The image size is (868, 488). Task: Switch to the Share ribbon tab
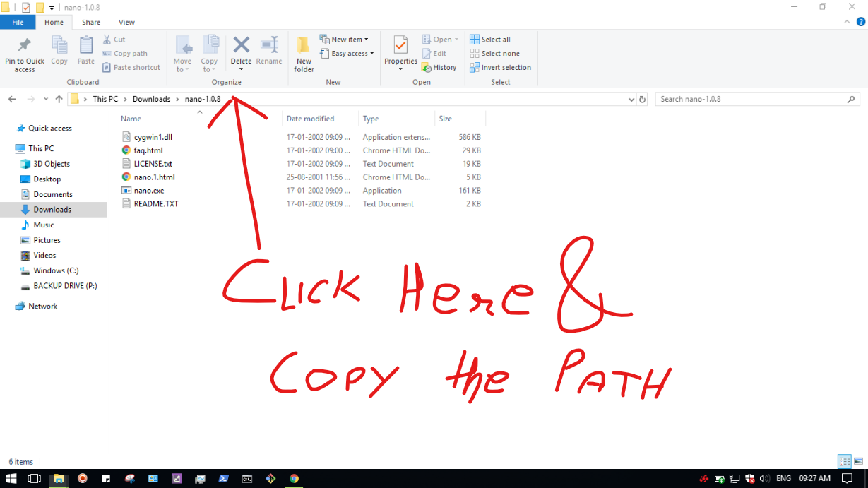pos(91,23)
